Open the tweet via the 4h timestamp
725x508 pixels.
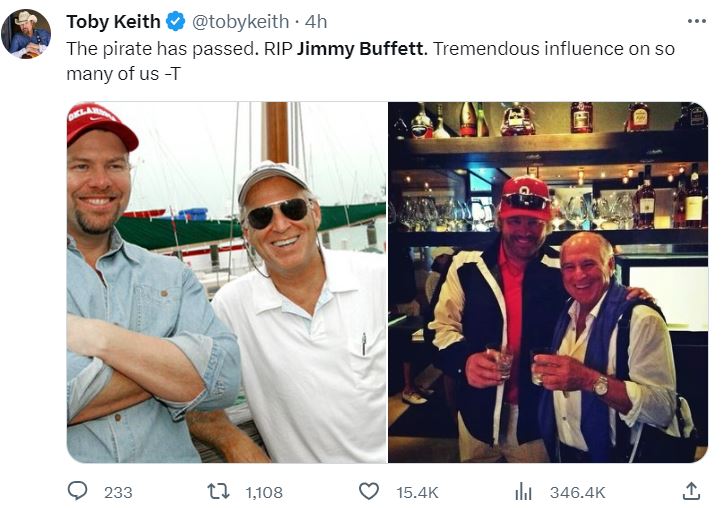point(316,21)
